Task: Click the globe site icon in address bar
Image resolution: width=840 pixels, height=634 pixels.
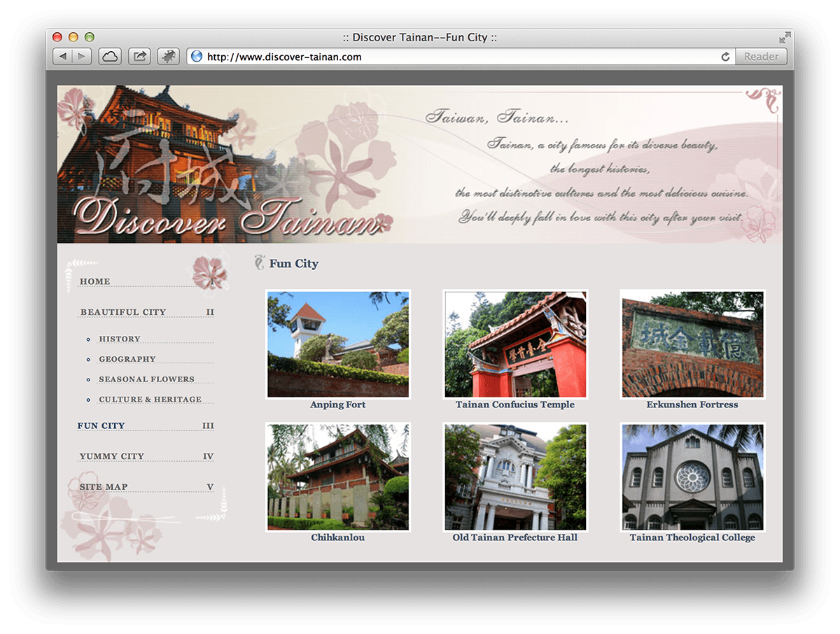Action: coord(197,57)
